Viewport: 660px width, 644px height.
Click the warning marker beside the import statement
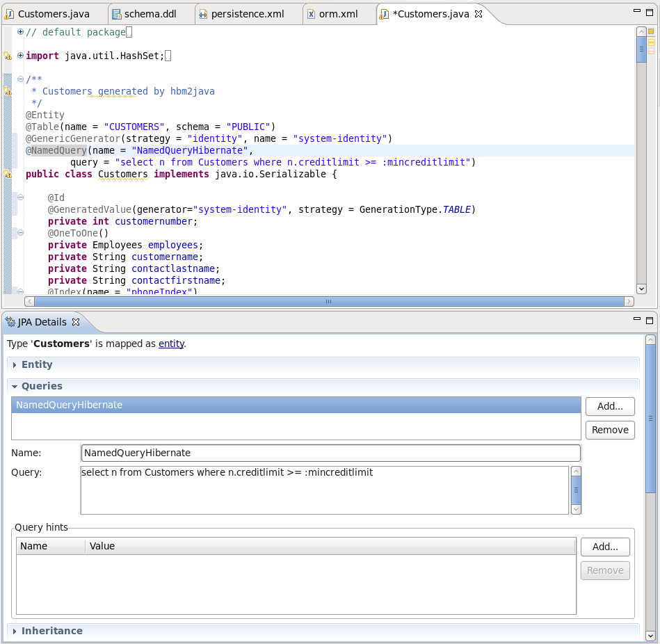click(x=8, y=55)
